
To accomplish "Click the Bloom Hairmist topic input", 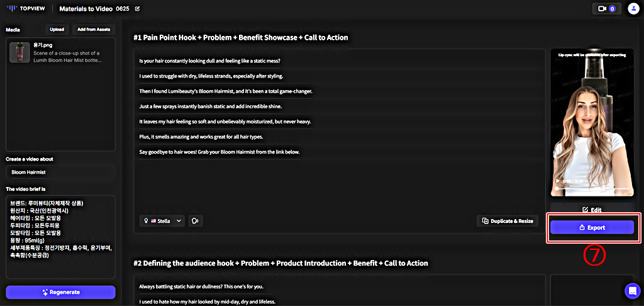I will pyautogui.click(x=61, y=173).
